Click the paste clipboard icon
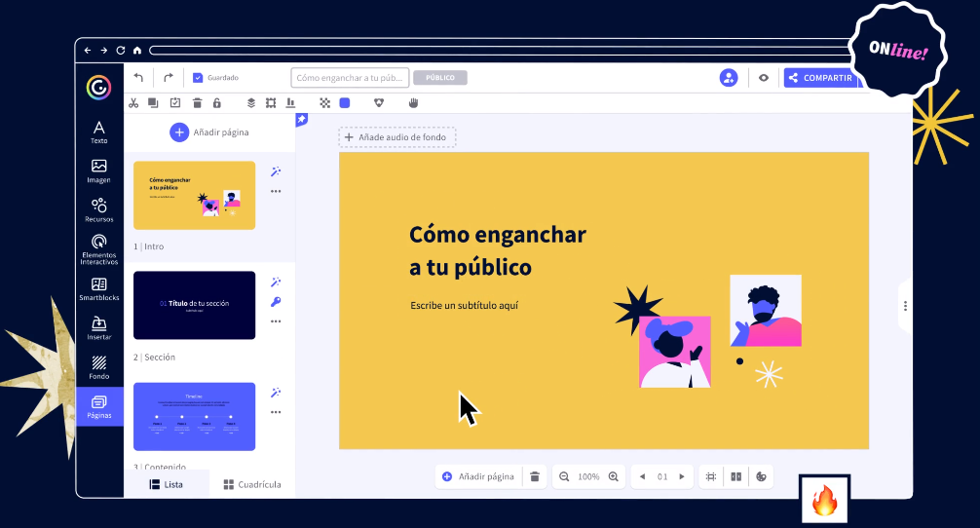980x528 pixels. coord(175,103)
